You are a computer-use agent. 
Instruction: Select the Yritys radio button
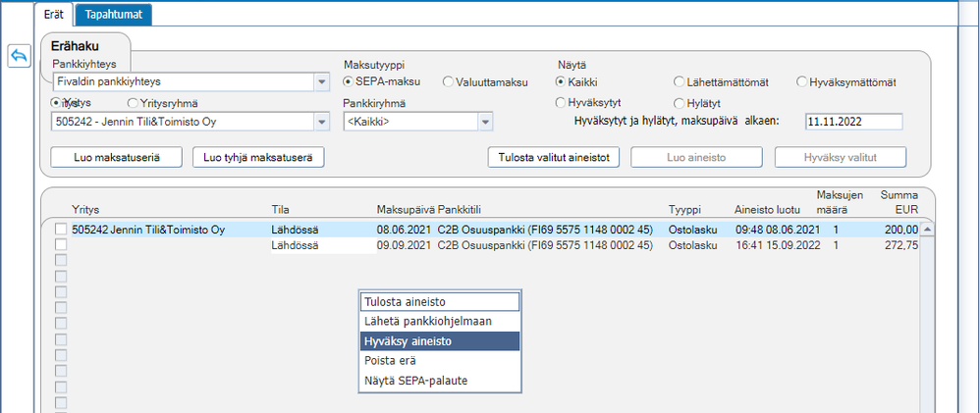point(56,102)
